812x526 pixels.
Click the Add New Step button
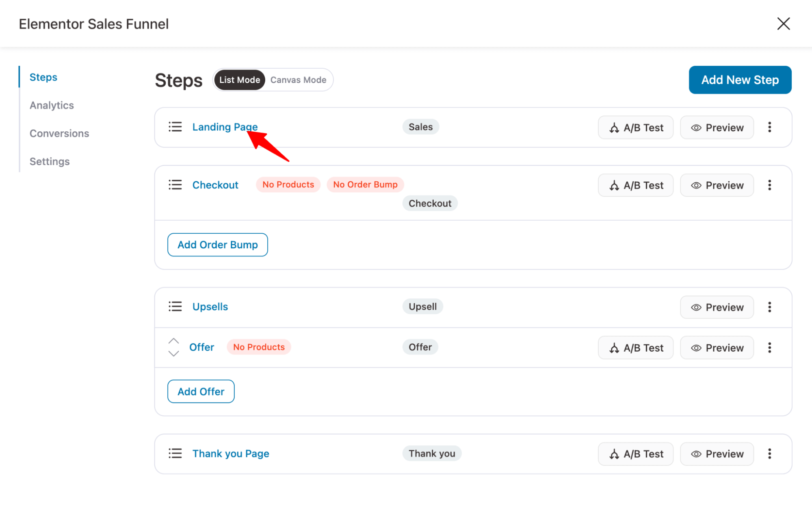[x=740, y=80]
